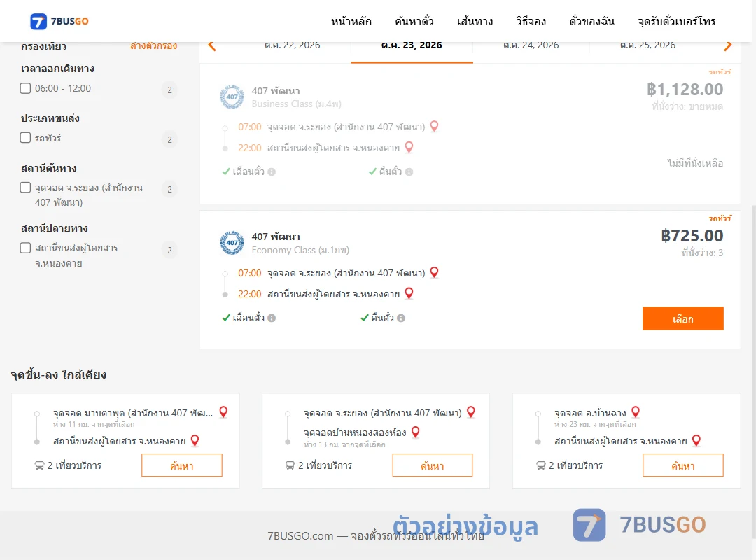756x560 pixels.
Task: Switch to the ต.ค. 25, 2026 date tab
Action: tap(647, 45)
